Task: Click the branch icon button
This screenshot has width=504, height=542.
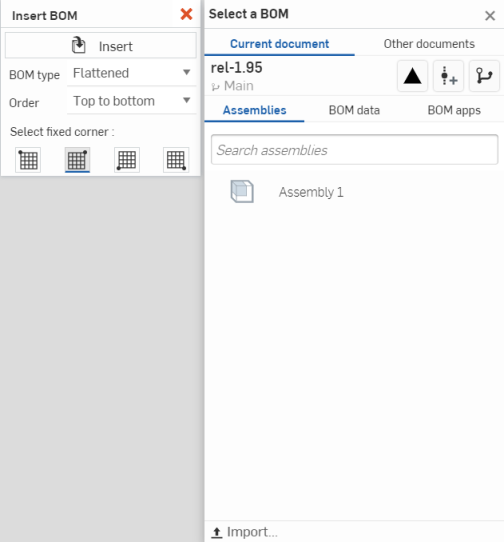Action: point(484,76)
